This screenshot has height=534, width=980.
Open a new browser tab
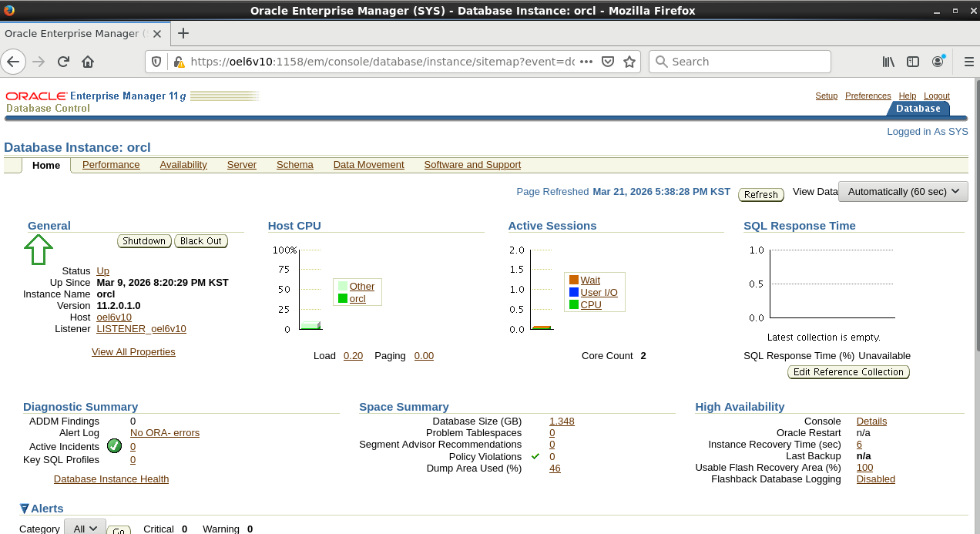pyautogui.click(x=183, y=33)
